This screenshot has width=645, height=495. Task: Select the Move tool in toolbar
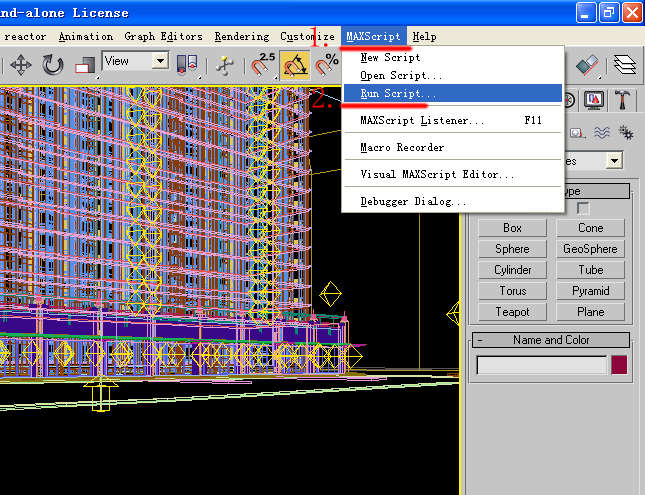click(21, 65)
